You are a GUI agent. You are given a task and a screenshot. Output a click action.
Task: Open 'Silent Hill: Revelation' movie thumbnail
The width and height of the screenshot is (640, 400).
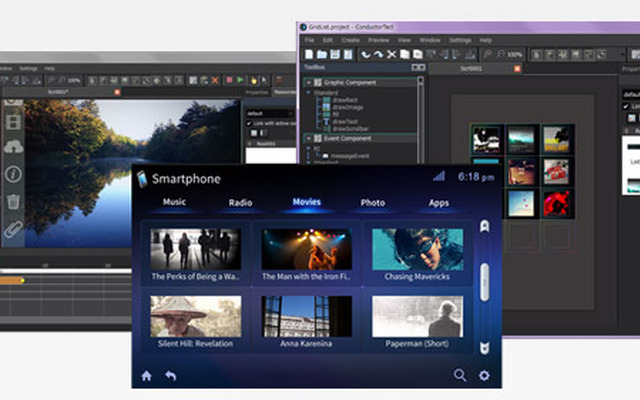(x=196, y=316)
